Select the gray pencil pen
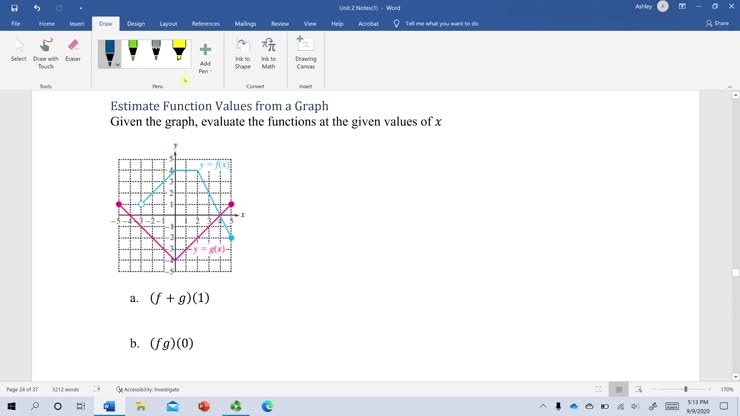The width and height of the screenshot is (740, 416). pyautogui.click(x=156, y=51)
